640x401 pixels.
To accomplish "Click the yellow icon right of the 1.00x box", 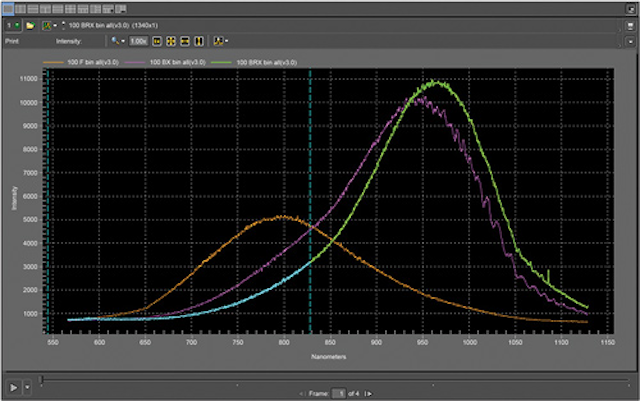I will click(157, 41).
